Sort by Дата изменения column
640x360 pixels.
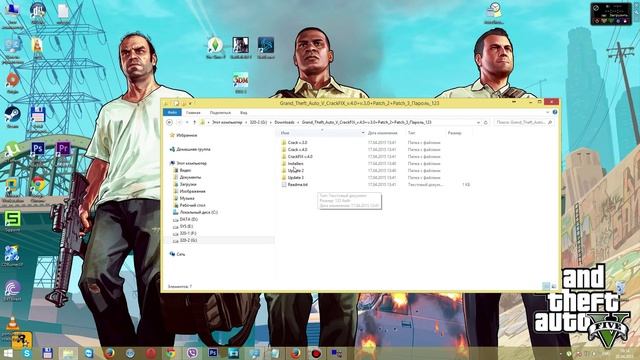coord(382,133)
